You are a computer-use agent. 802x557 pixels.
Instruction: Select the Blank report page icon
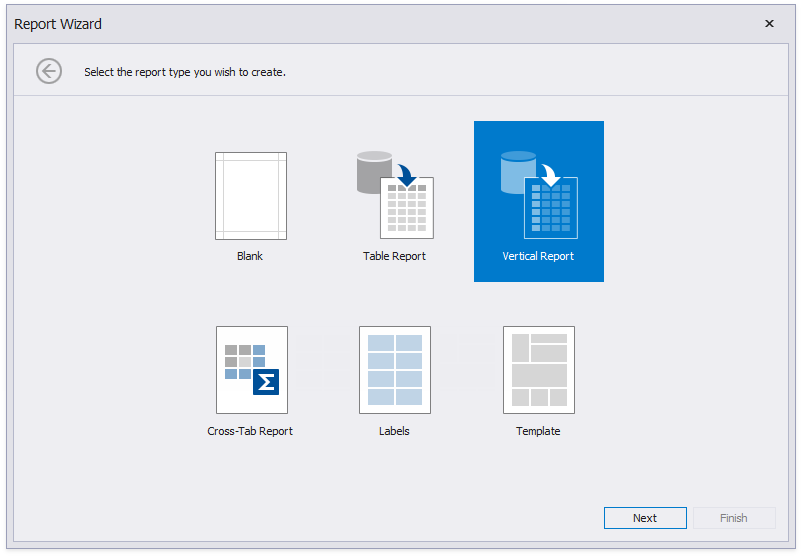pos(250,196)
